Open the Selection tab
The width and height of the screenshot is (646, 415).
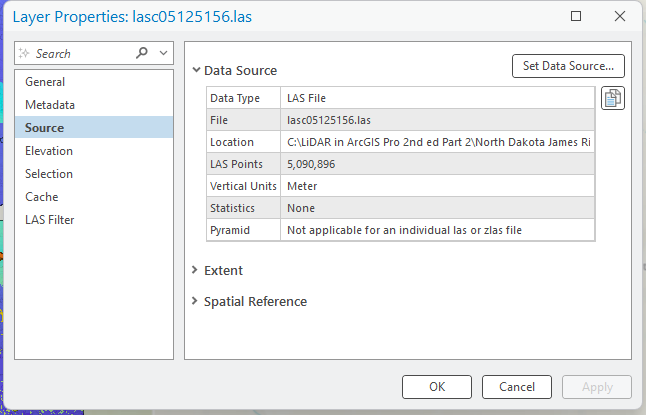[94, 174]
